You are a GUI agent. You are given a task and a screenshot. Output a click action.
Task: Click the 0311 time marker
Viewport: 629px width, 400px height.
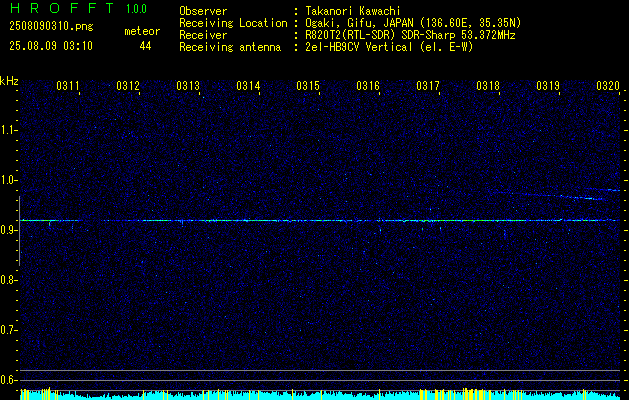[68, 85]
